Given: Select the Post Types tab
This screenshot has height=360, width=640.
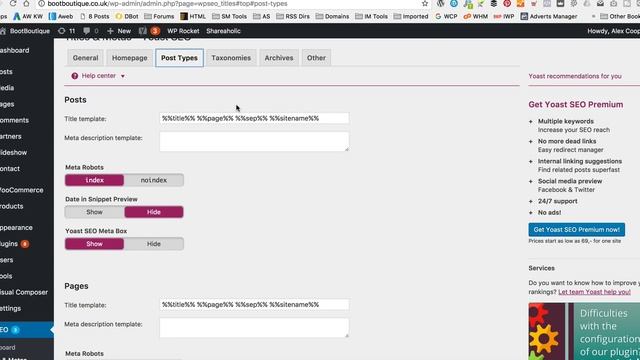Looking at the screenshot, I should click(x=179, y=58).
